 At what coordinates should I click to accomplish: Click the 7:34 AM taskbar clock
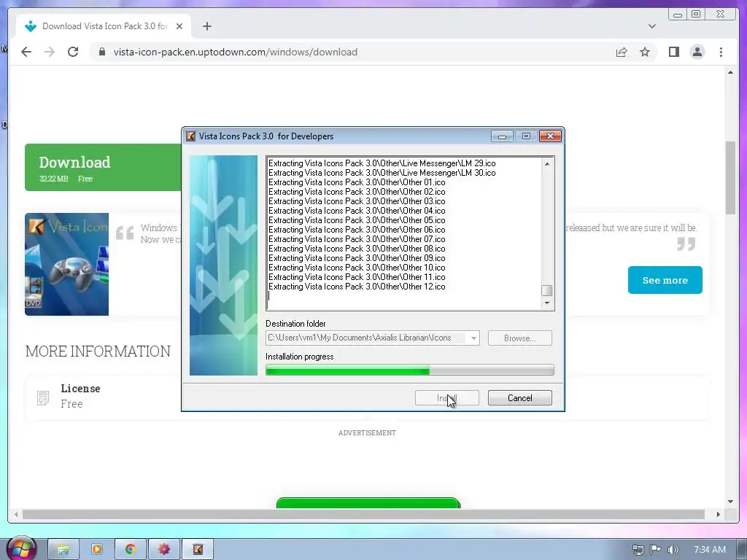tap(709, 550)
